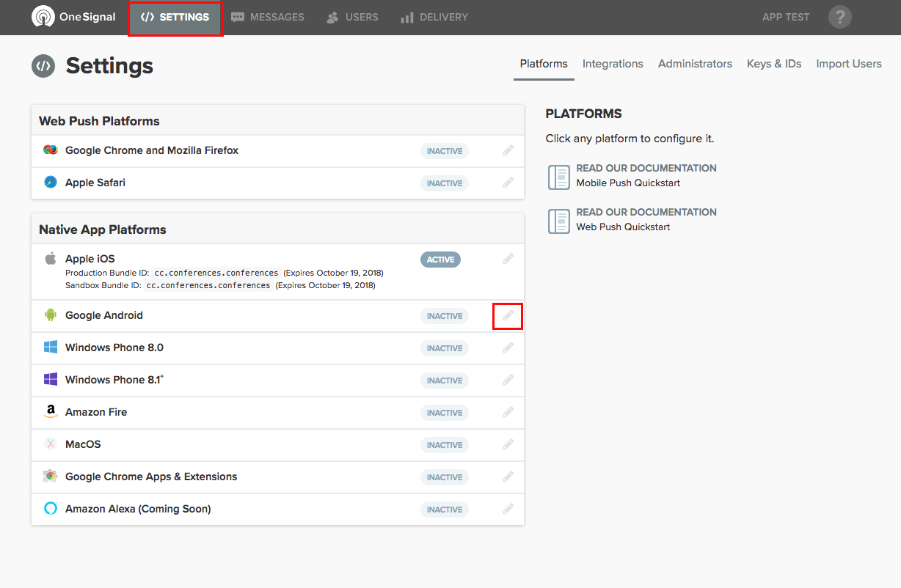The image size is (901, 588).
Task: Click the blue Windows Phone 8.0 logo
Action: pos(51,348)
